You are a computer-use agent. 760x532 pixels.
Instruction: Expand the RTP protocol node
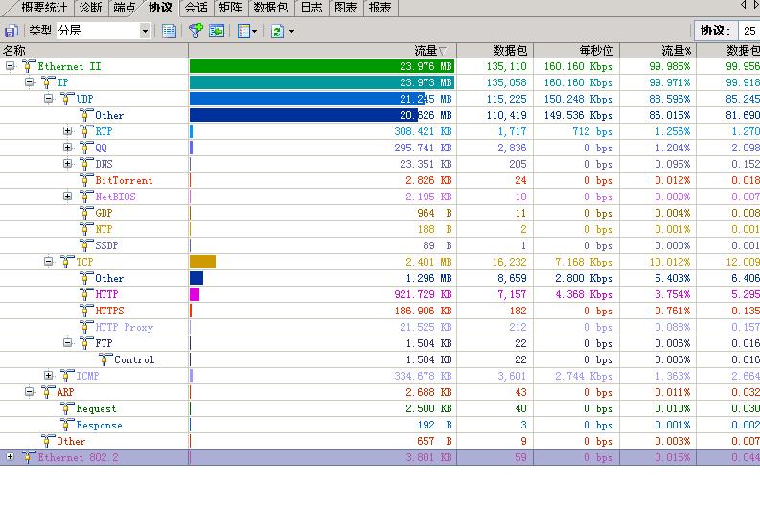[x=67, y=131]
